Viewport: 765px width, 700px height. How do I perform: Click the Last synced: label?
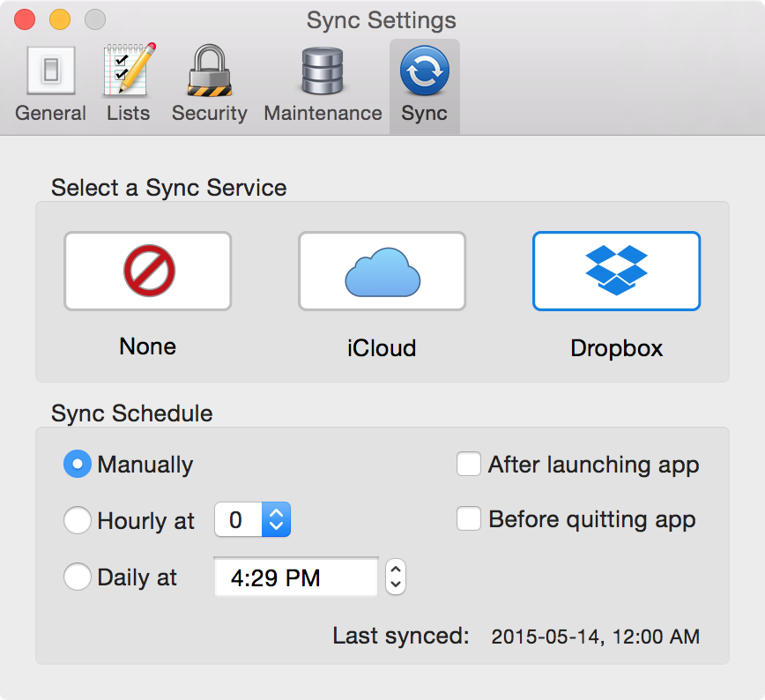coord(401,636)
